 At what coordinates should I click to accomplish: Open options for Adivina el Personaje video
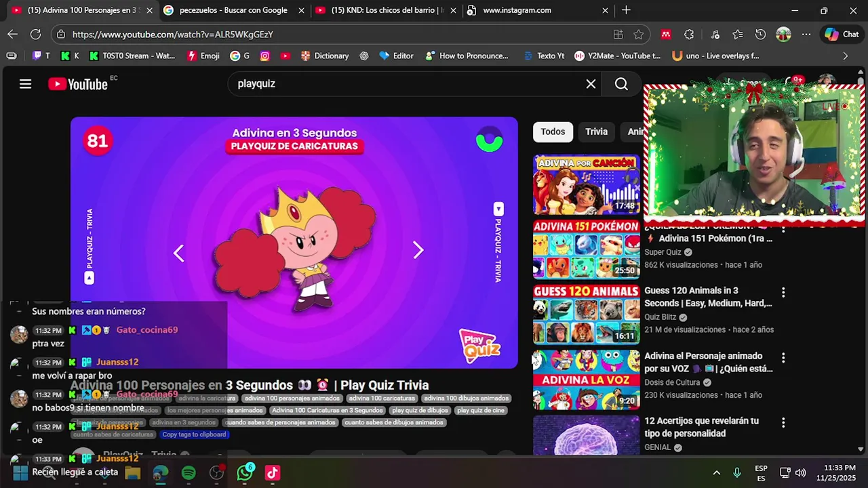(x=783, y=357)
